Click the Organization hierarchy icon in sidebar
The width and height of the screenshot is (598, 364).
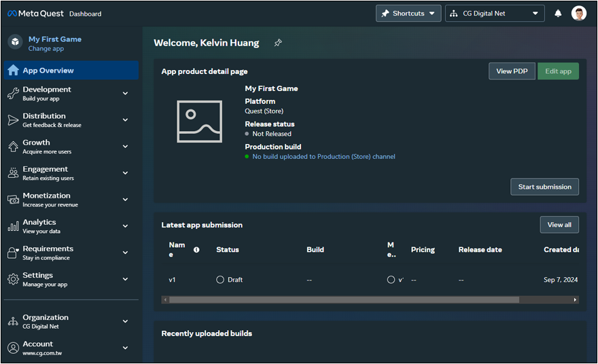click(14, 321)
